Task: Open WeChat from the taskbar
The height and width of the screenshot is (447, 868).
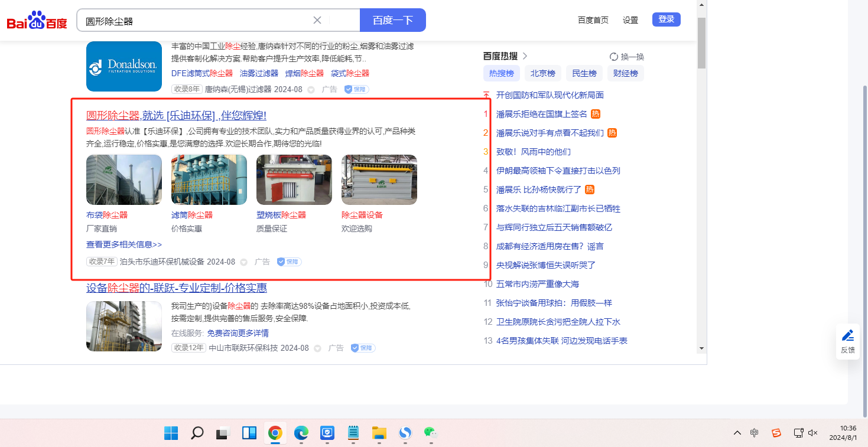Action: [431, 433]
